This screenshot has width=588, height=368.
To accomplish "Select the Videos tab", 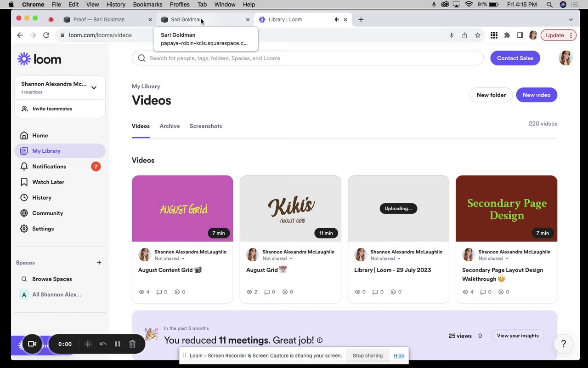I will (x=141, y=126).
